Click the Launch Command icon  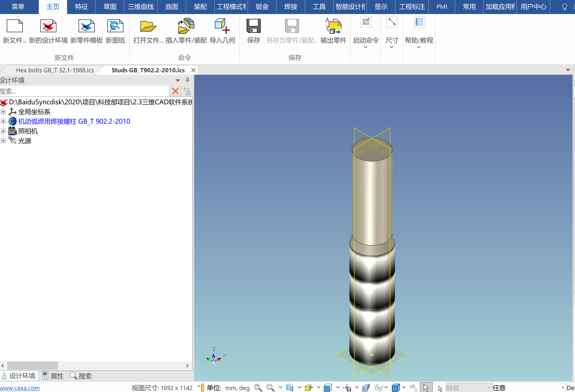366,22
